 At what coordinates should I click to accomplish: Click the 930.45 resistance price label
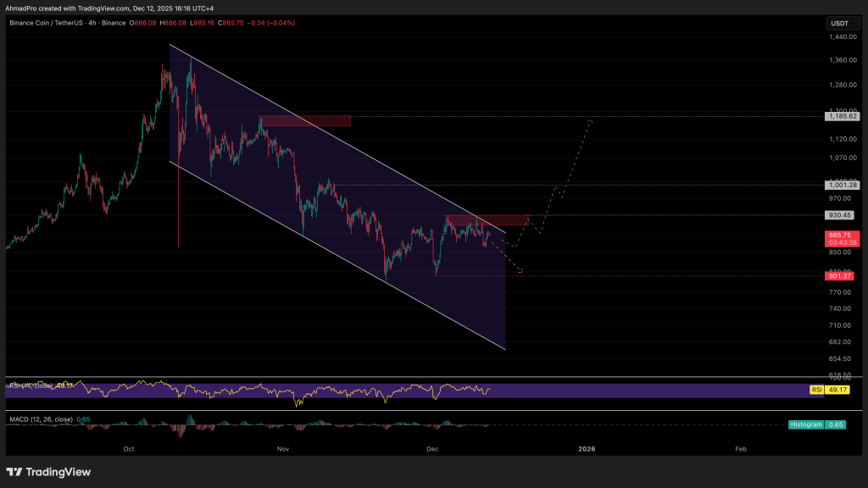[x=842, y=215]
